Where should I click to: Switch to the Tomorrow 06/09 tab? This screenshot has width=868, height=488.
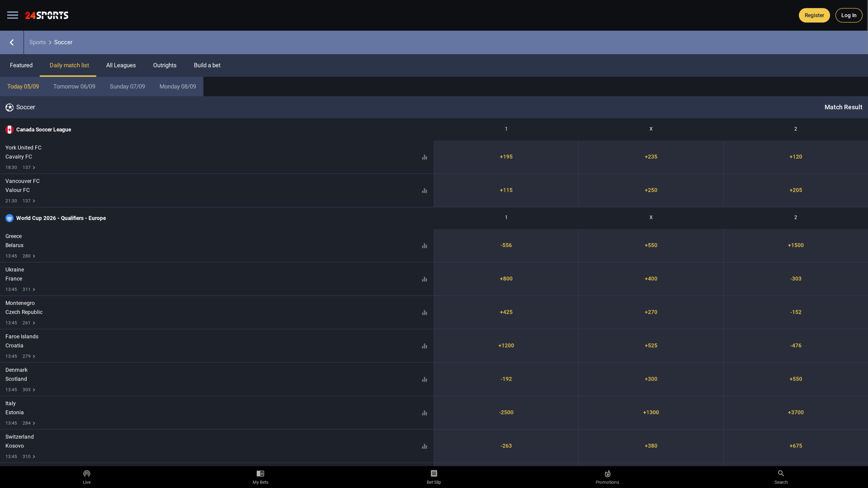point(74,86)
